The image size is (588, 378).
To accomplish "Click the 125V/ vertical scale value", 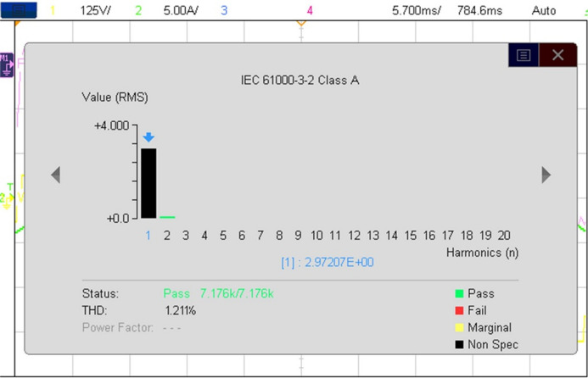I will pos(95,10).
